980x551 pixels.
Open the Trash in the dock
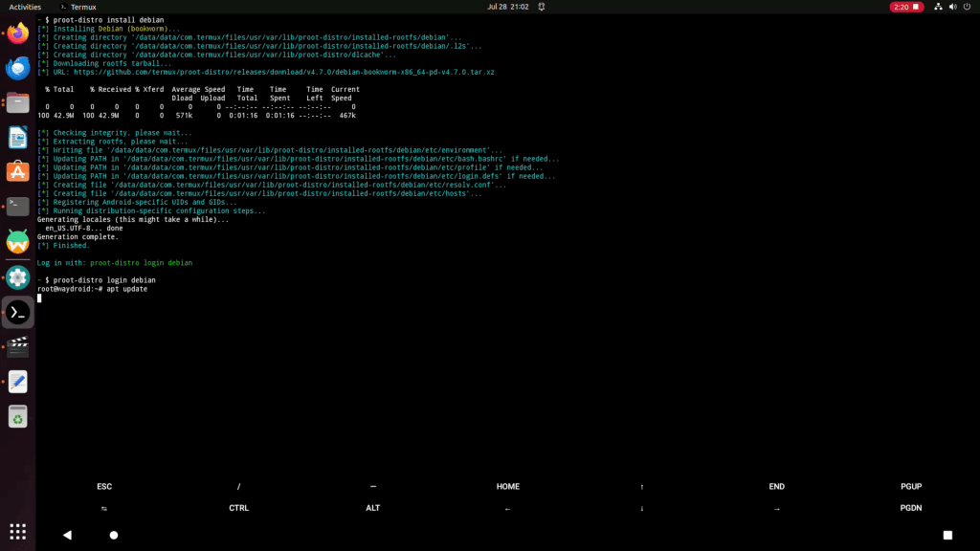(x=17, y=416)
